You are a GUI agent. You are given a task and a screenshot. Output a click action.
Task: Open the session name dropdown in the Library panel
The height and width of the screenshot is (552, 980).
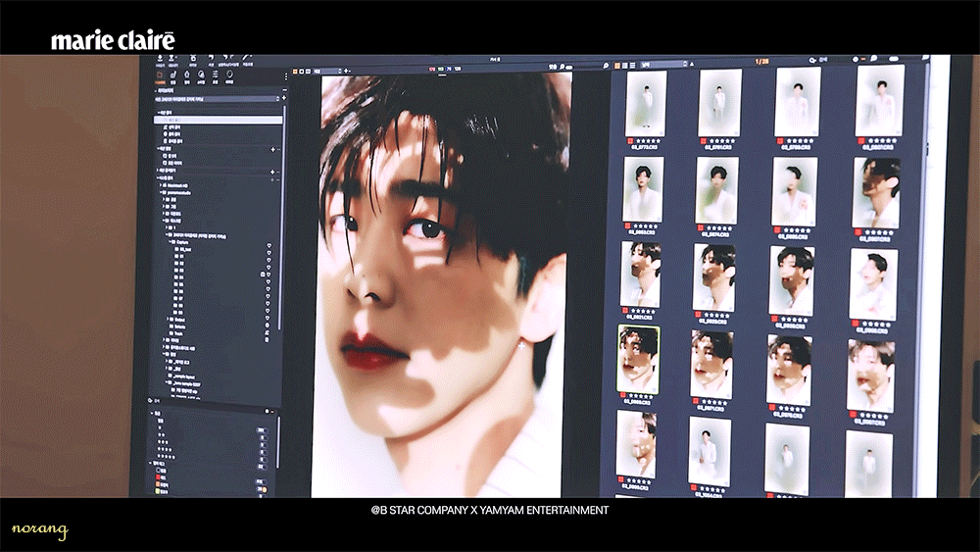pyautogui.click(x=217, y=99)
